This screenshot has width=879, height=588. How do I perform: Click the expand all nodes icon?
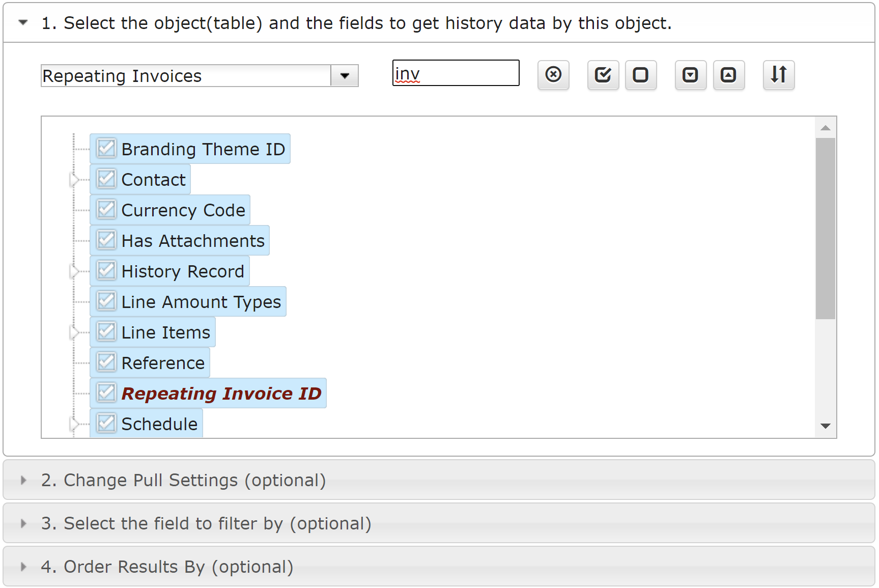click(691, 75)
